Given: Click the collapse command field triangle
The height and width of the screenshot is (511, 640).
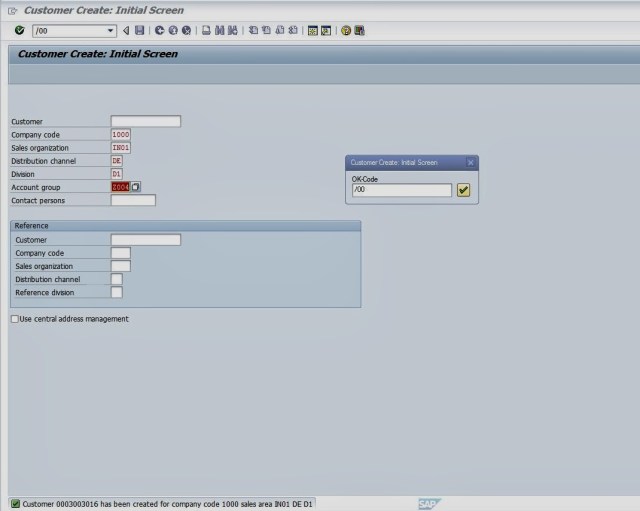Looking at the screenshot, I should [126, 31].
